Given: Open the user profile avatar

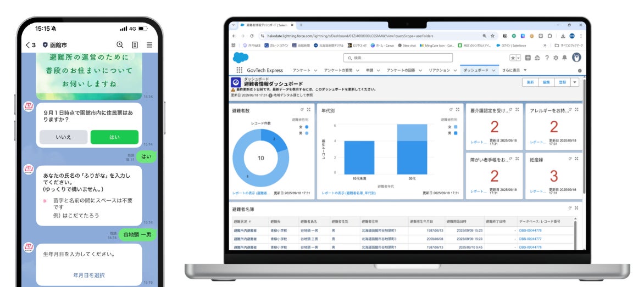Looking at the screenshot, I should pyautogui.click(x=576, y=58).
